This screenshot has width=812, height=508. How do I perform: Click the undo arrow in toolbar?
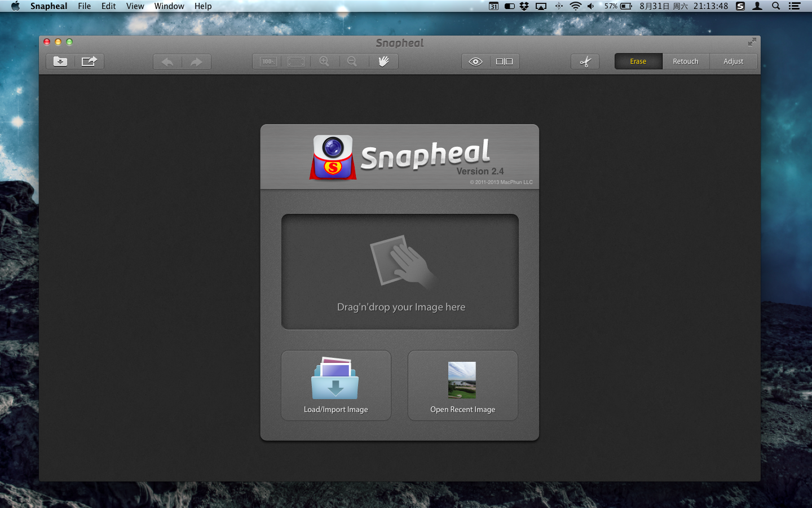[167, 62]
